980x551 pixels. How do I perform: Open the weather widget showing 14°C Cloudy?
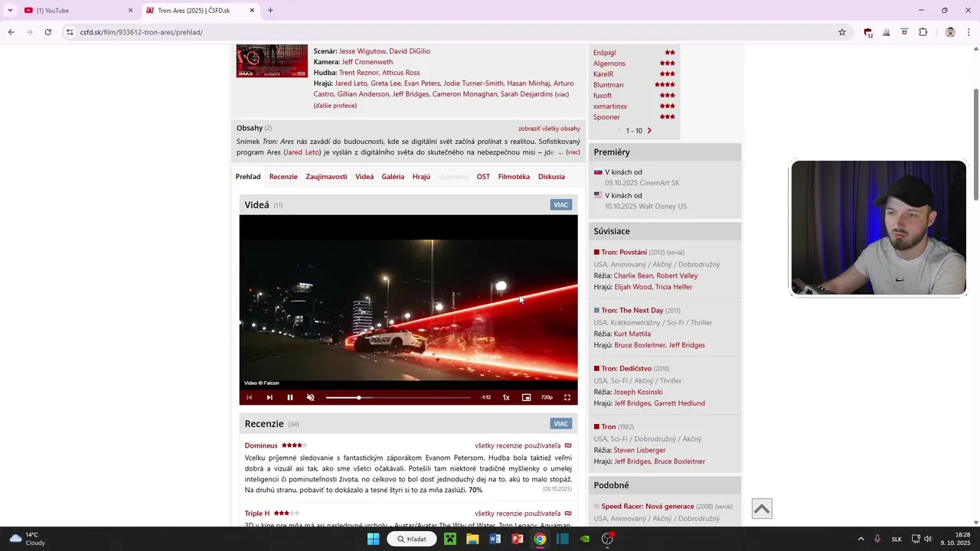pos(28,539)
